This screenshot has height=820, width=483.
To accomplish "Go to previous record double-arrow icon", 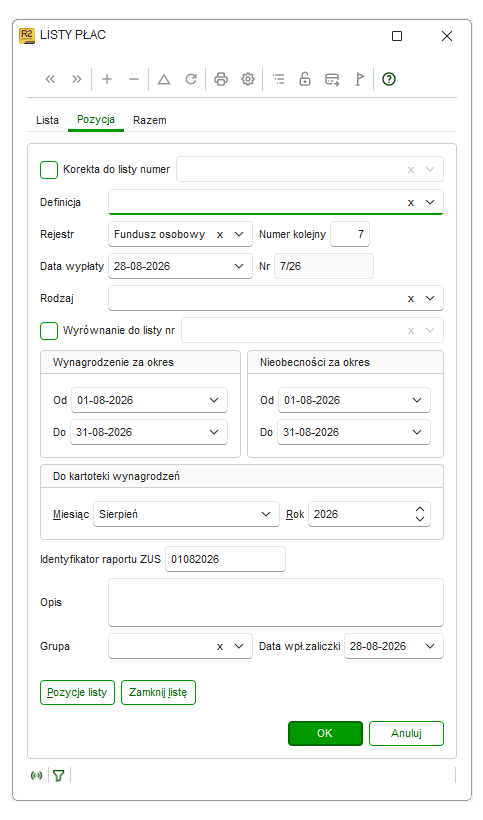I will tap(50, 79).
